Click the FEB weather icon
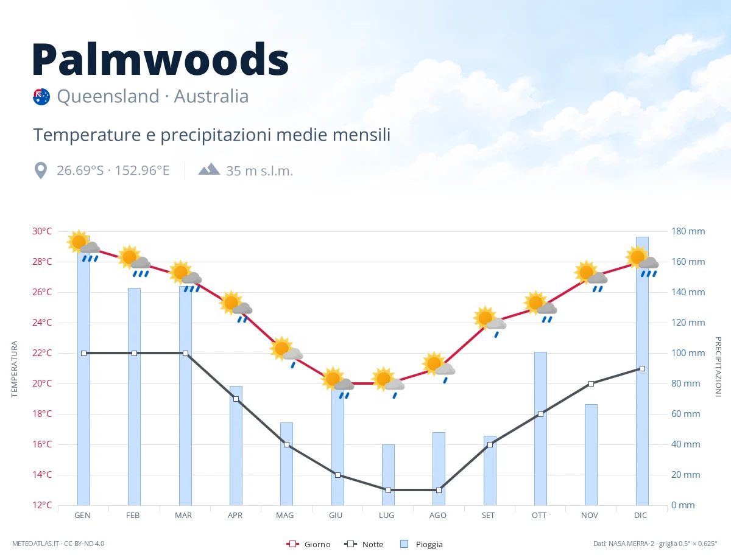731x560 pixels. point(134,261)
